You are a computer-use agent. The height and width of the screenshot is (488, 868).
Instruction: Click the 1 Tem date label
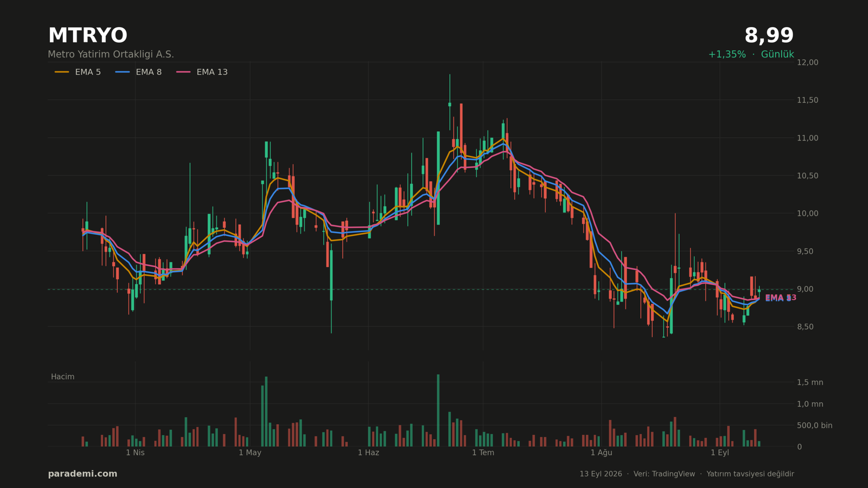[483, 453]
